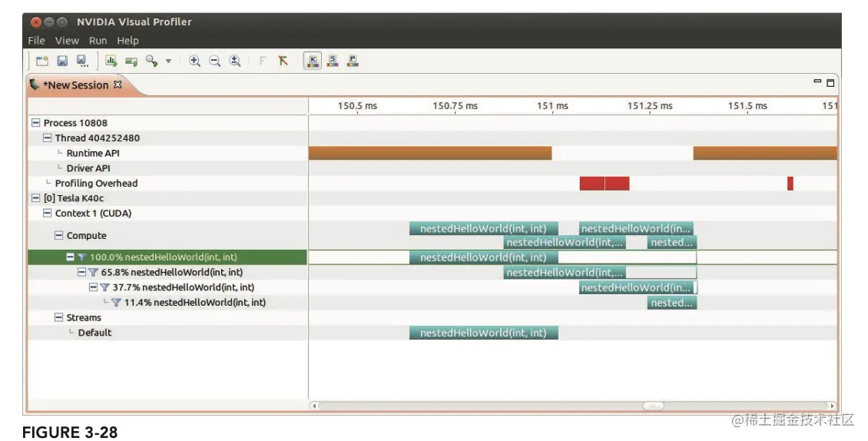This screenshot has height=441, width=868.
Task: Collapse the Streams row
Action: [58, 317]
